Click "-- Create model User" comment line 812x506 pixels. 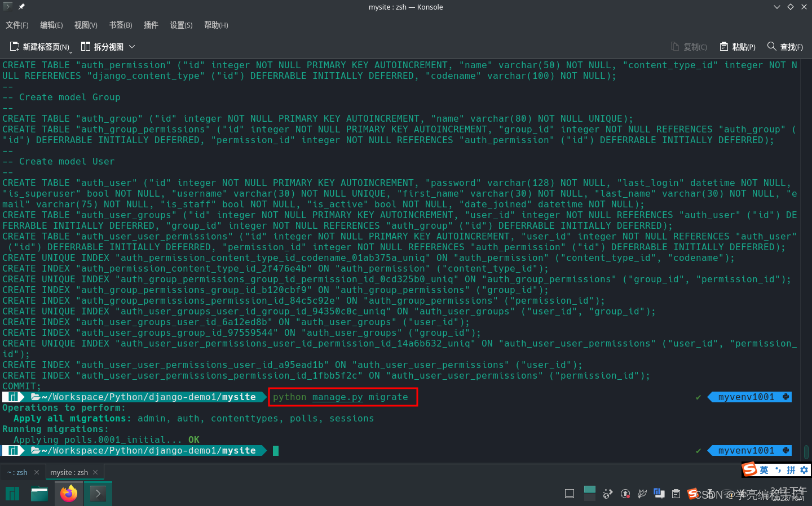59,162
